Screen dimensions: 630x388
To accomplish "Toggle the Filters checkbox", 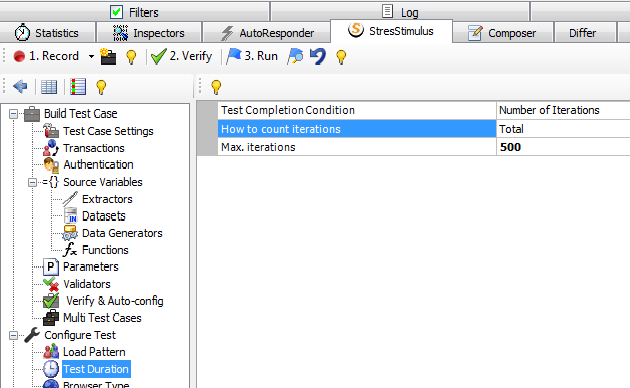I will click(x=117, y=12).
